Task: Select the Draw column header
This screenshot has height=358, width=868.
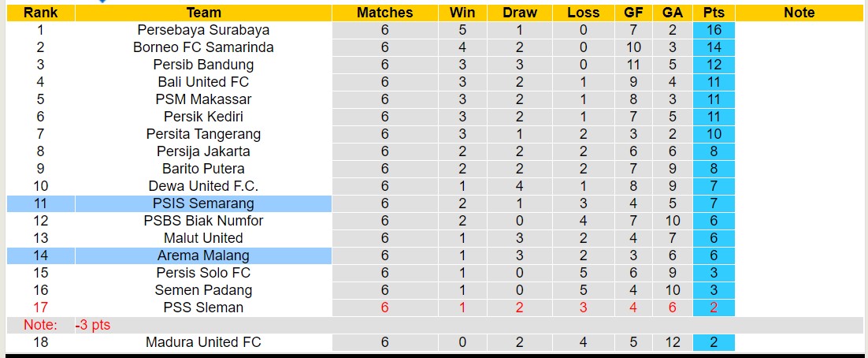Action: (520, 13)
